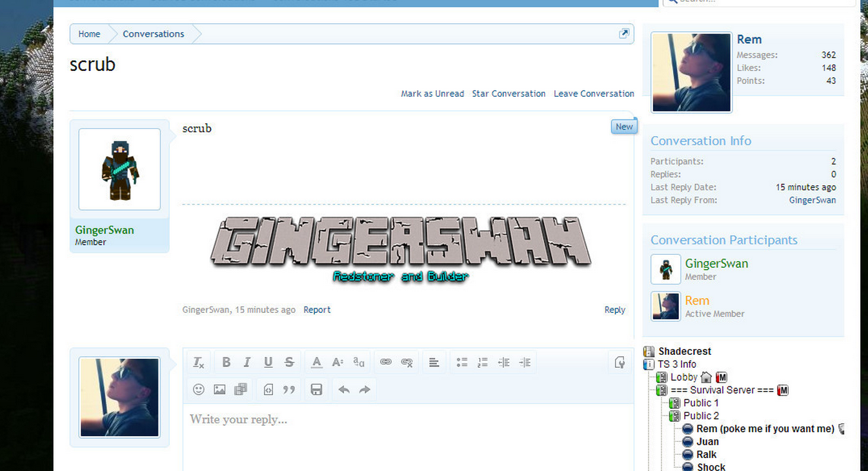
Task: Open the text alignment dropdown
Action: point(434,363)
